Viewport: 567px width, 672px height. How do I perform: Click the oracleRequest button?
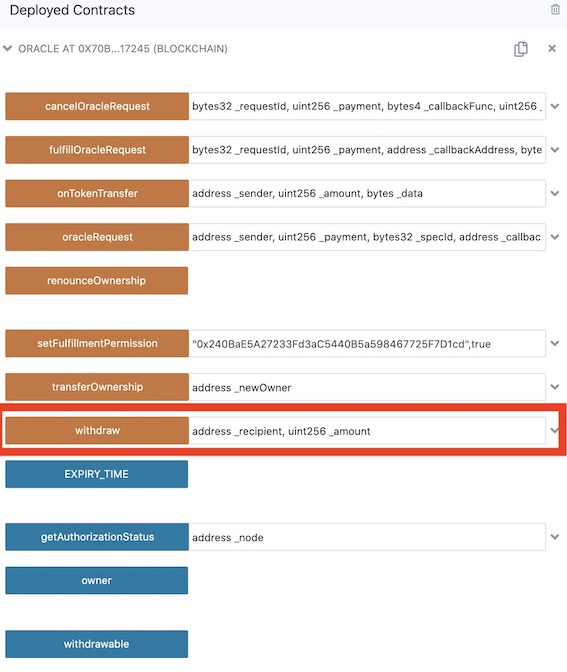tap(97, 237)
